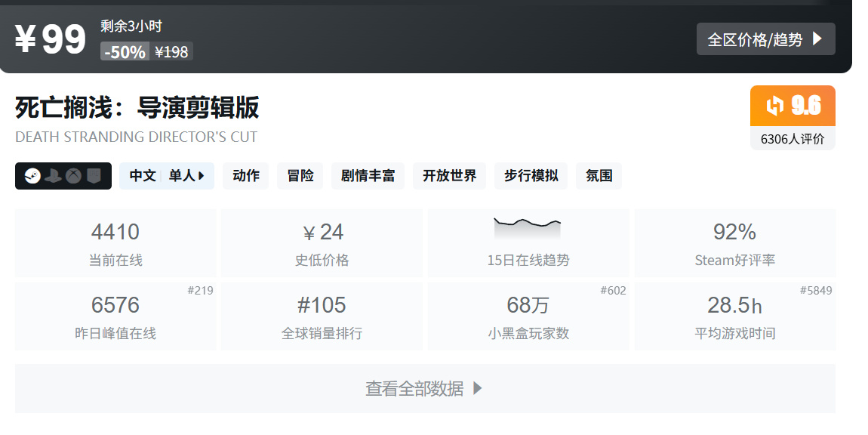Image resolution: width=868 pixels, height=435 pixels.
Task: Select the Xbox platform icon
Action: click(x=74, y=176)
